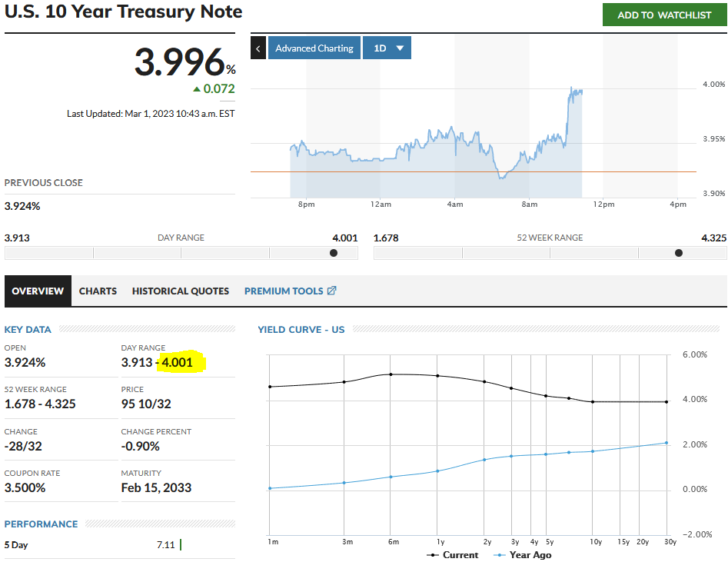This screenshot has height=562, width=728.
Task: Click the price value 95 10/32
Action: pyautogui.click(x=146, y=404)
